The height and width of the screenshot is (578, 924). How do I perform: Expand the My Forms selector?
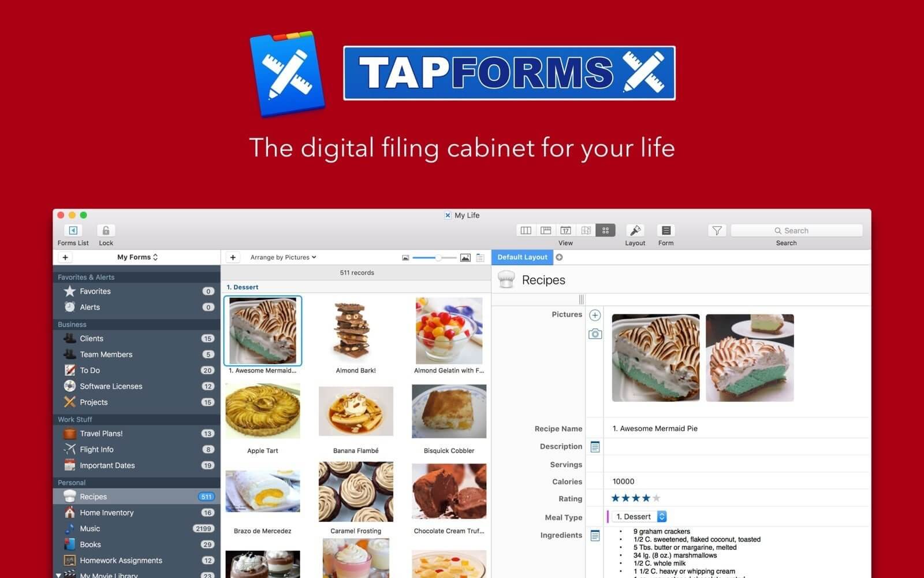[137, 257]
